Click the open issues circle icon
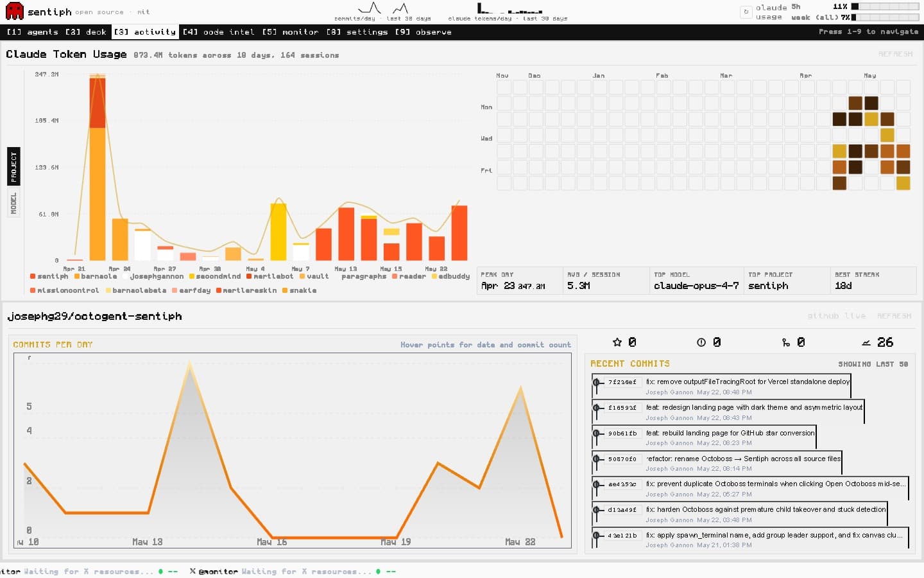Image resolution: width=924 pixels, height=578 pixels. coord(701,342)
